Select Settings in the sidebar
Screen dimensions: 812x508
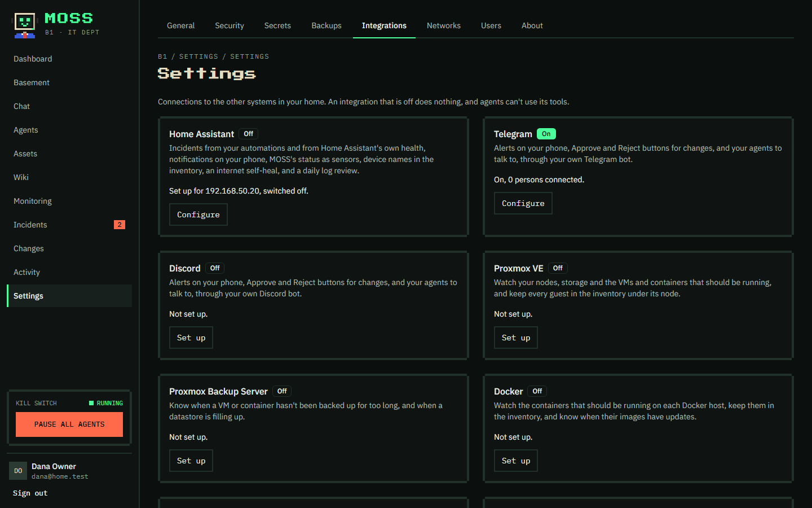click(69, 296)
